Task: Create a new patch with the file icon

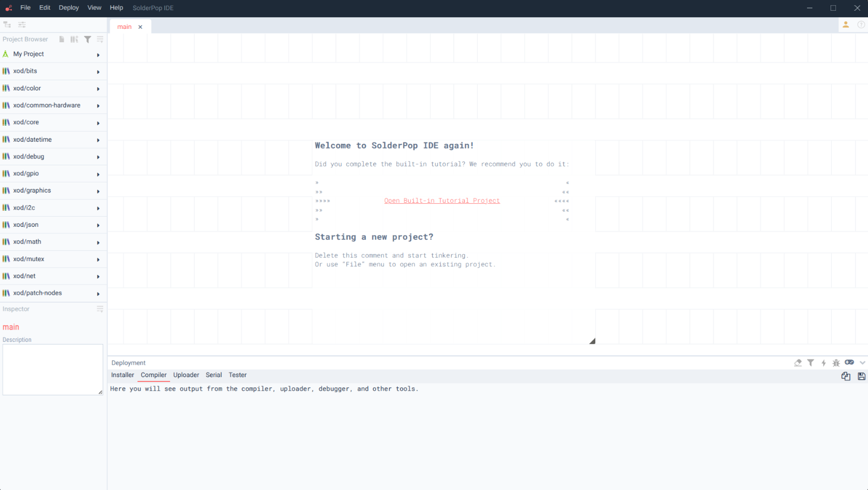Action: click(62, 39)
